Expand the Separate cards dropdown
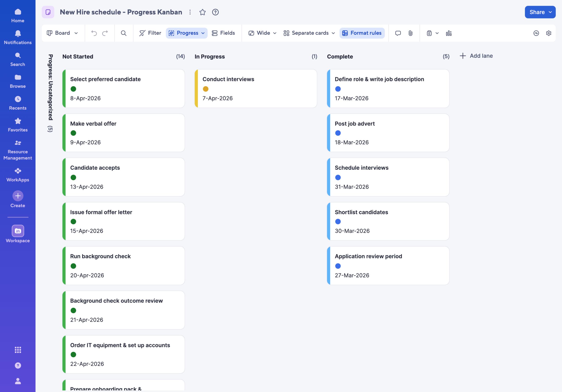The height and width of the screenshot is (392, 562). 309,33
